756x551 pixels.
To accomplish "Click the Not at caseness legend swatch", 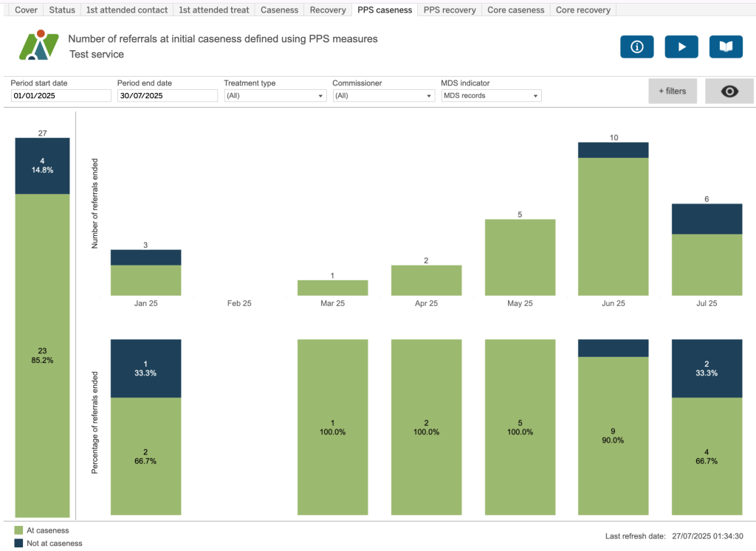I will tap(18, 544).
